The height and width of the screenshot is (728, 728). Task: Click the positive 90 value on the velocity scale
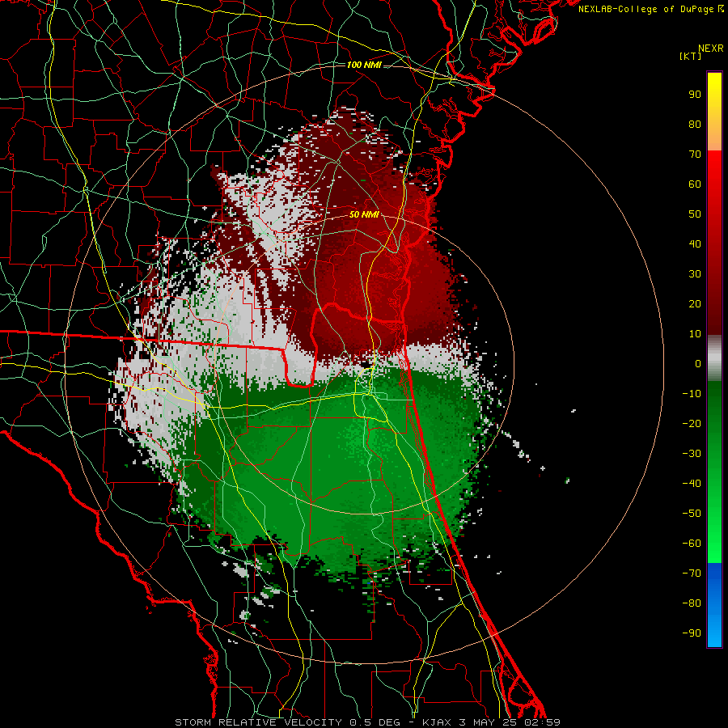coord(695,95)
